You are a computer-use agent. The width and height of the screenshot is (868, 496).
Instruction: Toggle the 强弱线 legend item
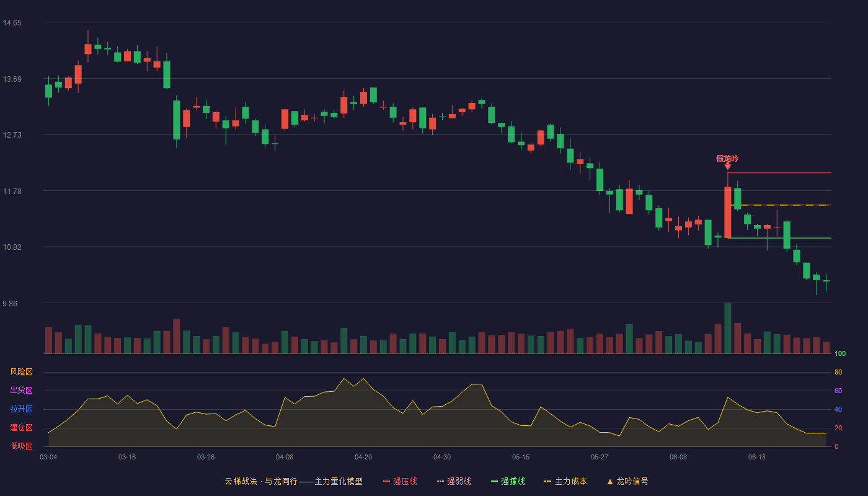click(x=454, y=481)
